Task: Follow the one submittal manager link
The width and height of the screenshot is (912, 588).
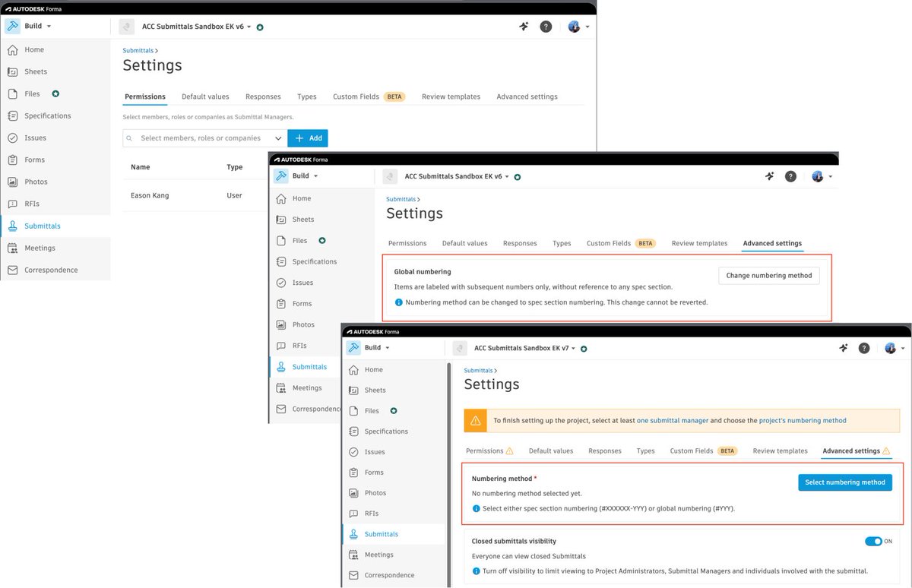Action: (673, 420)
